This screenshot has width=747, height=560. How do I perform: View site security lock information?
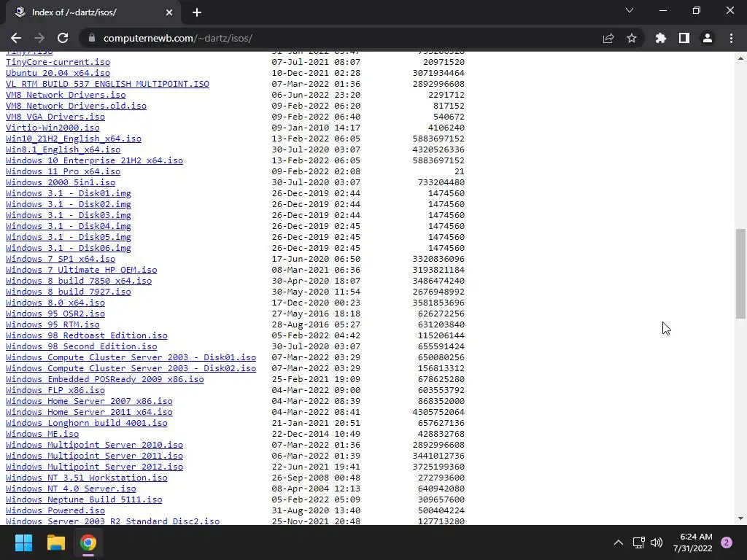click(92, 38)
